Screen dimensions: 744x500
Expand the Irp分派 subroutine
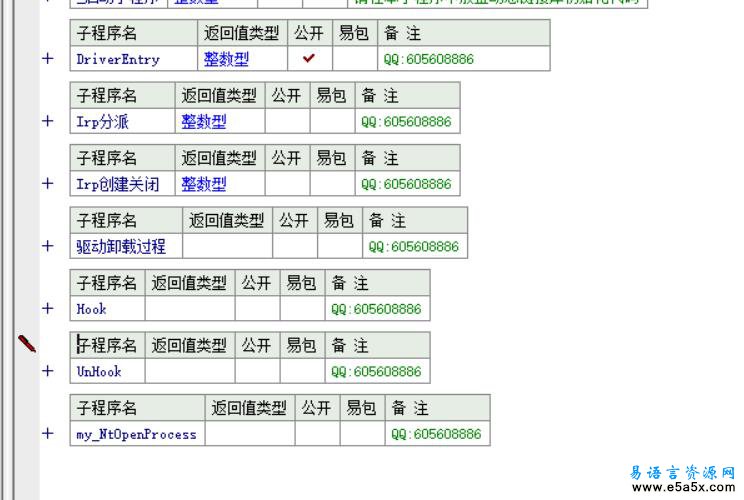47,121
